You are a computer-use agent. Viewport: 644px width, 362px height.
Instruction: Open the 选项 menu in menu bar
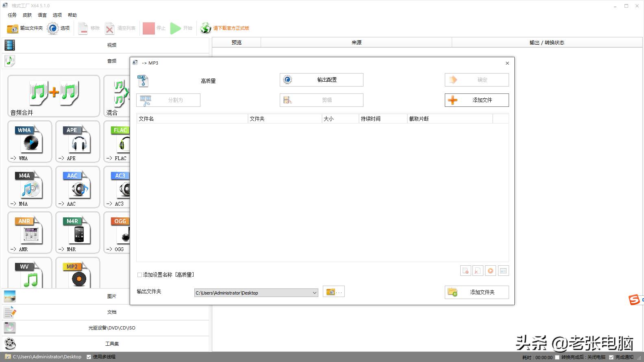point(57,15)
